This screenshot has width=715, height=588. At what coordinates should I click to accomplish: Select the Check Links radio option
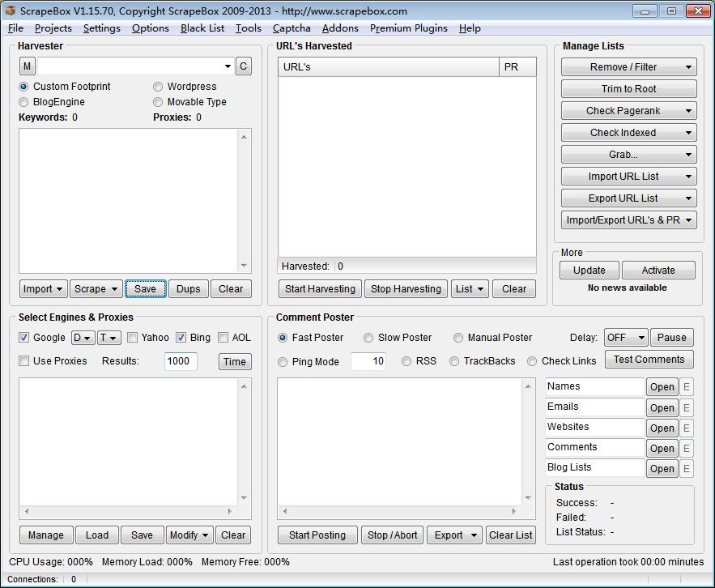[532, 361]
